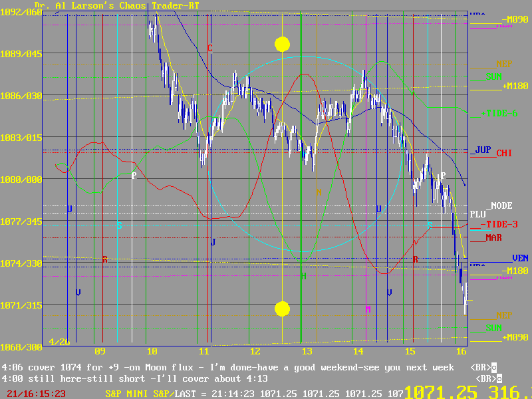Select the orange N marker mid-chart
This screenshot has height=399, width=532.
point(319,192)
